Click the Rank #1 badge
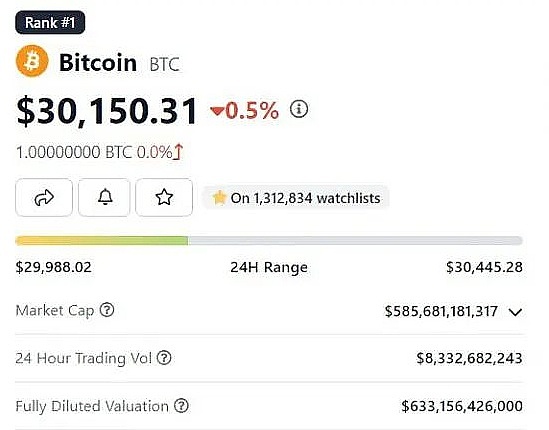 click(50, 22)
